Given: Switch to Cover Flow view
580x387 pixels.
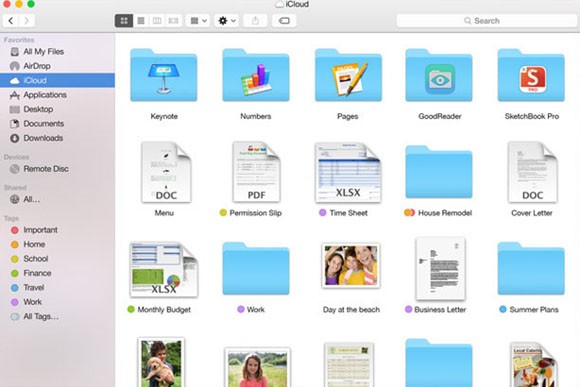Looking at the screenshot, I should pyautogui.click(x=173, y=21).
